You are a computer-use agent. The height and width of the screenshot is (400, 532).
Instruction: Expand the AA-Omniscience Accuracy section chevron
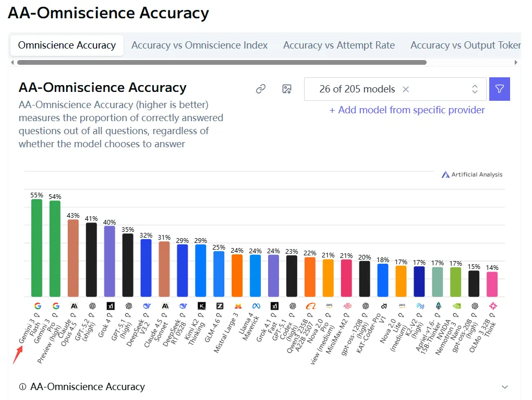[x=504, y=387]
